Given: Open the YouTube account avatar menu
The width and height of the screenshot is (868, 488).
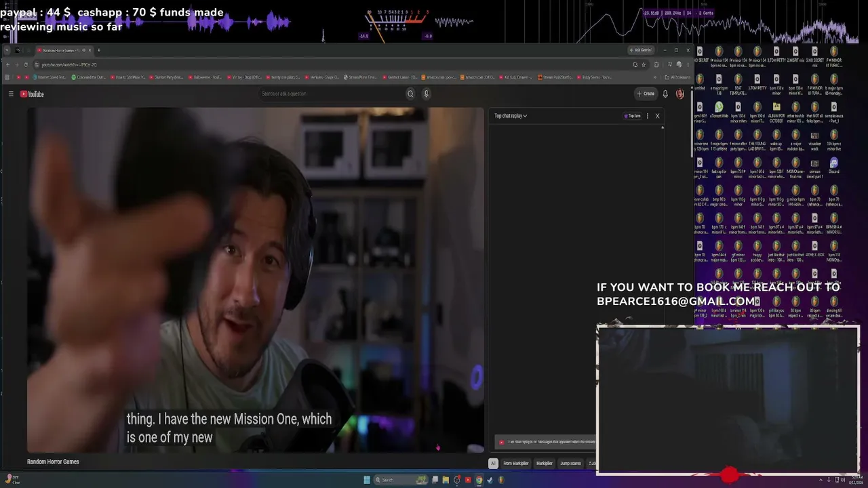Looking at the screenshot, I should pos(680,94).
